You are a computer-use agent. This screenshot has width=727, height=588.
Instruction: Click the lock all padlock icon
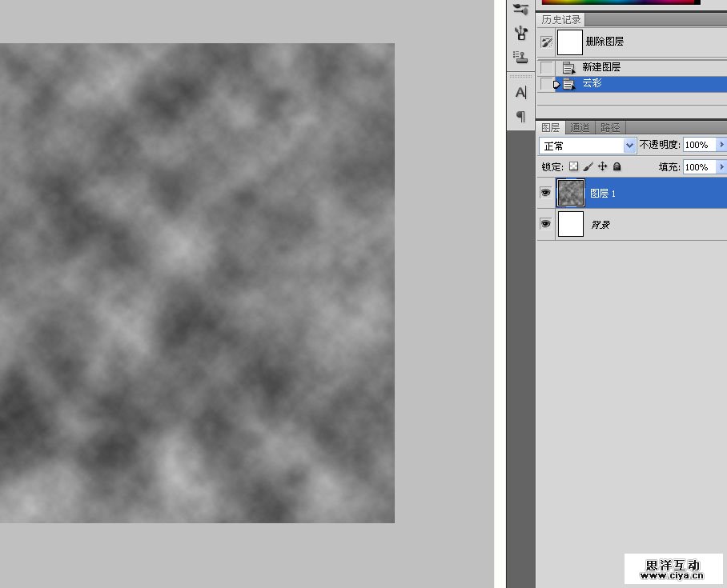tap(617, 166)
